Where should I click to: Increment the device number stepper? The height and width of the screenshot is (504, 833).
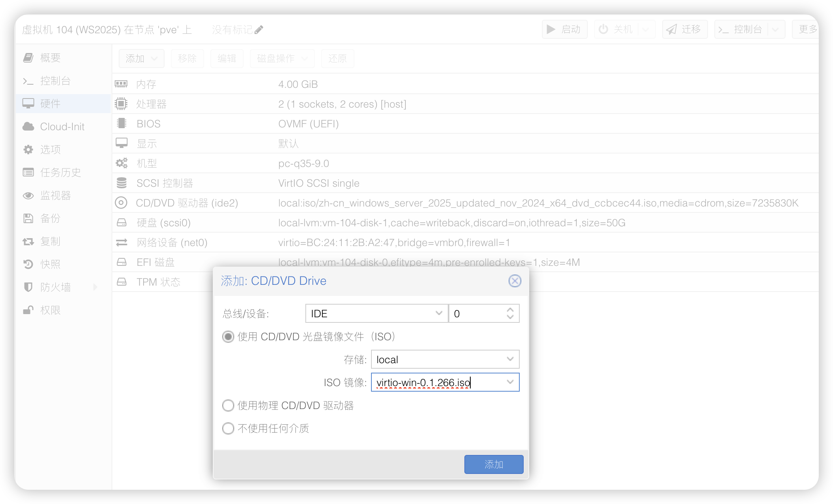click(510, 309)
